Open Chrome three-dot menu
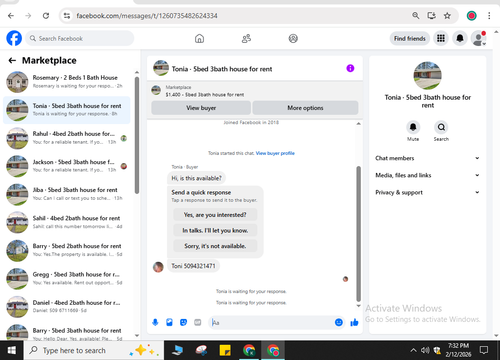This screenshot has width=500, height=360. [x=489, y=16]
